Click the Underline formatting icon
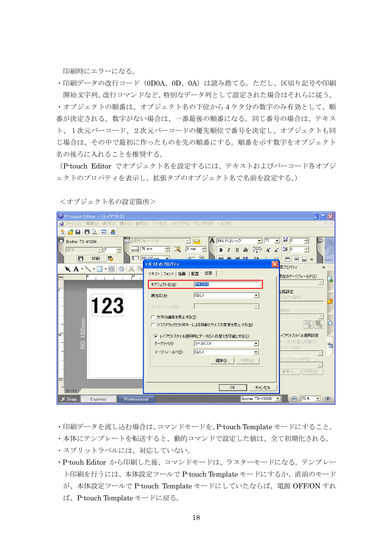 (237, 250)
